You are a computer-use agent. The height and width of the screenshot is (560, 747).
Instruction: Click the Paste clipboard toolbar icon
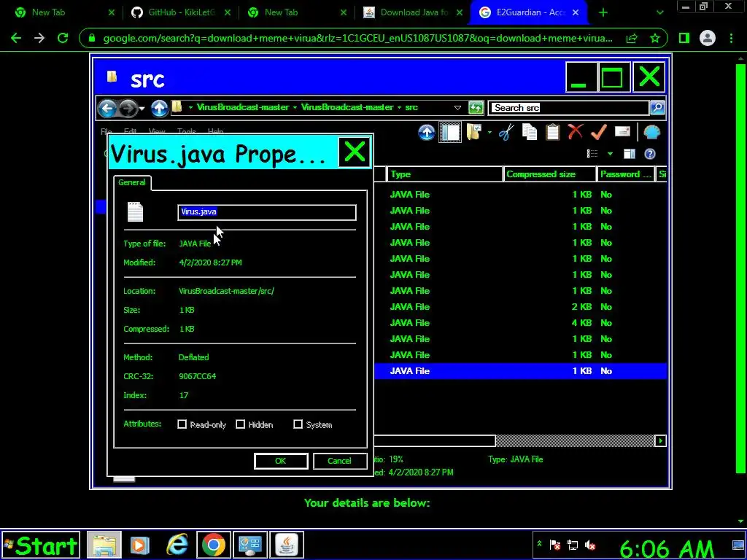tap(553, 132)
